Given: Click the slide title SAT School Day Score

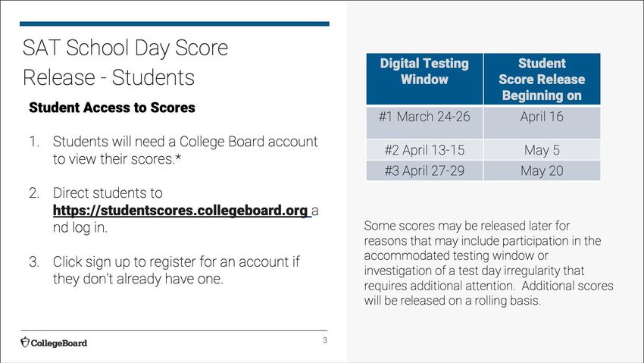Looking at the screenshot, I should tap(125, 48).
